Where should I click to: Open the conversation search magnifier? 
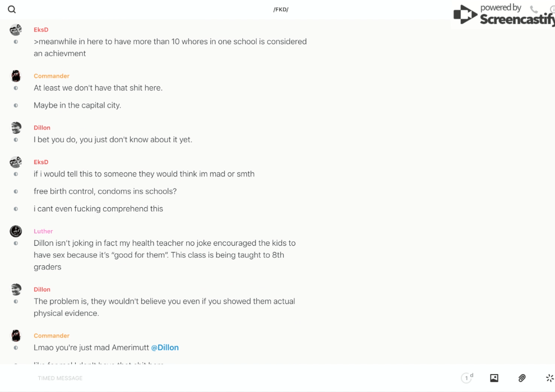[x=12, y=10]
